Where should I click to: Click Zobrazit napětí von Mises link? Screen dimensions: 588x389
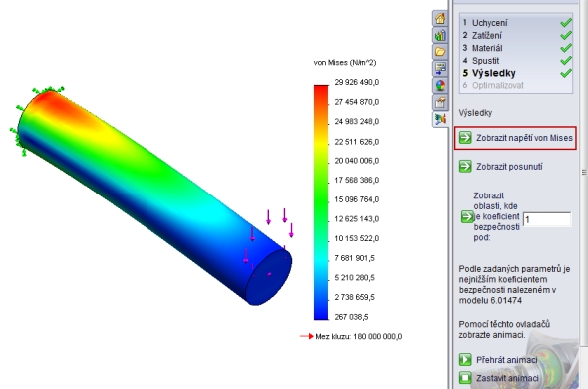point(524,138)
